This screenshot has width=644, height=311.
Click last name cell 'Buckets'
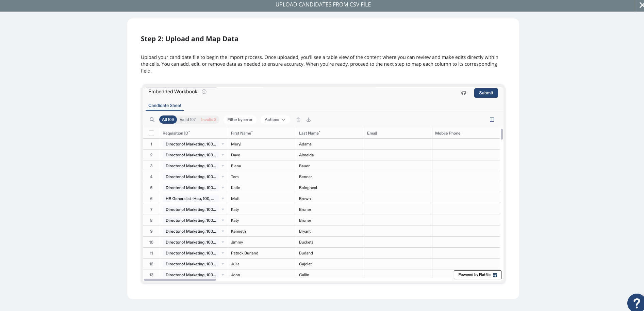click(330, 242)
